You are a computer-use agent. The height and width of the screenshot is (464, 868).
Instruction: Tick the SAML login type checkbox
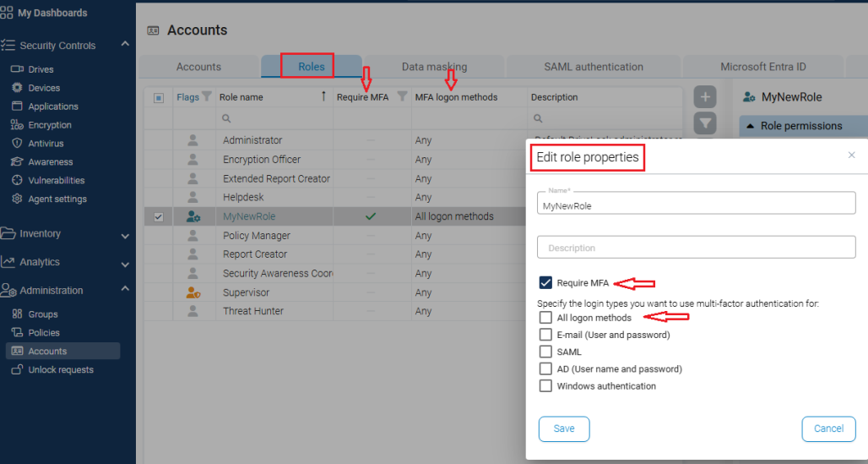click(545, 352)
